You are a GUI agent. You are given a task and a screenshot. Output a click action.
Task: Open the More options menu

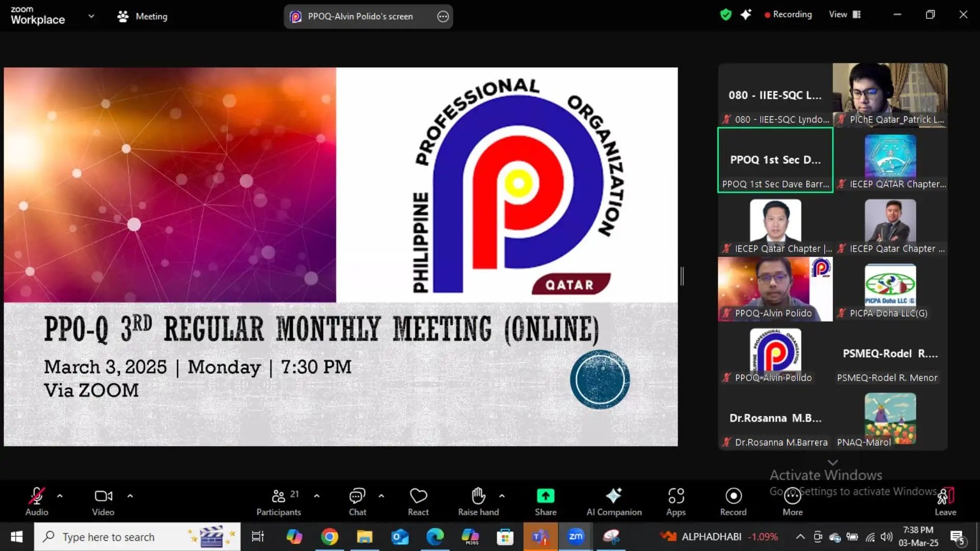[793, 502]
